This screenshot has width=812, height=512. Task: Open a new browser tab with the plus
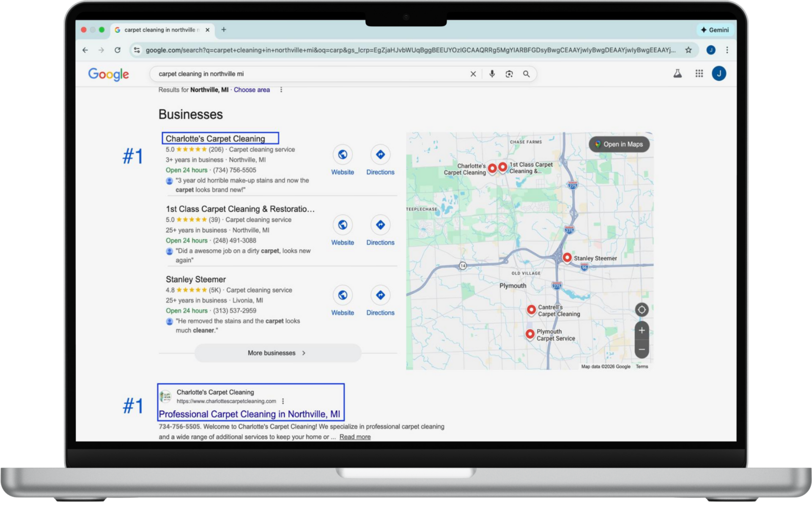pyautogui.click(x=224, y=30)
